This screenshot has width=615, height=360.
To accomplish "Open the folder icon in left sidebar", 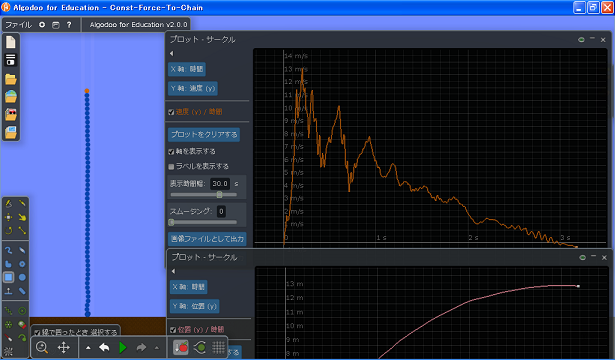I will click(11, 79).
